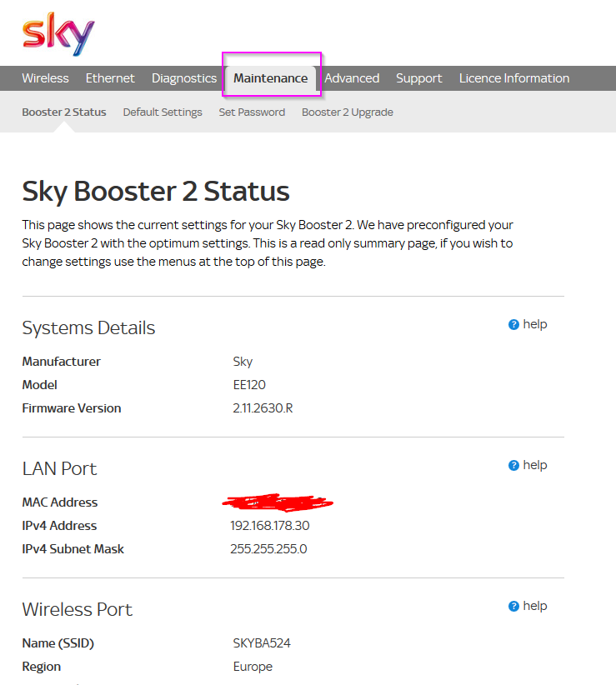Image resolution: width=616 pixels, height=685 pixels.
Task: Open the Set Password page
Action: 252,112
